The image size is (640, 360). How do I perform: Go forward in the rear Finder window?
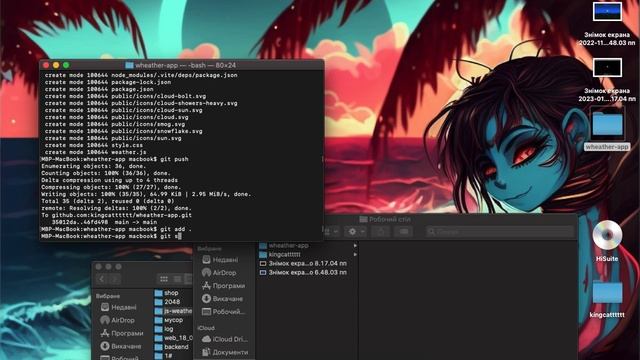(115, 279)
